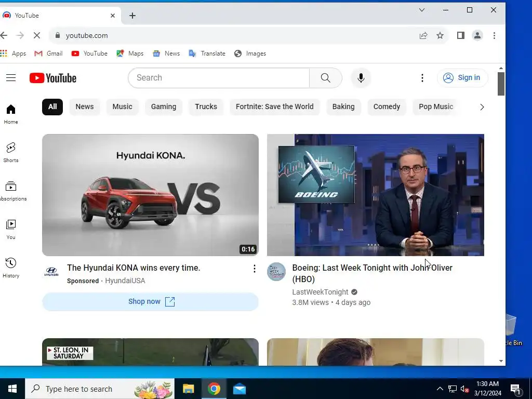
Task: Open YouTube bookmark in bookmarks bar
Action: pos(89,54)
